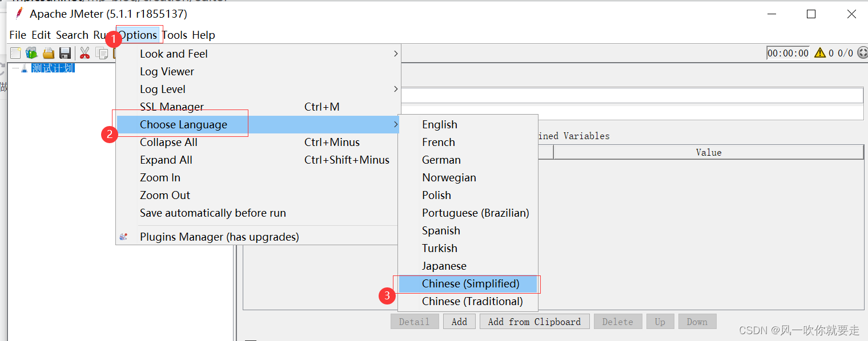This screenshot has width=868, height=341.
Task: Choose Expand All menu entry
Action: tap(258, 160)
